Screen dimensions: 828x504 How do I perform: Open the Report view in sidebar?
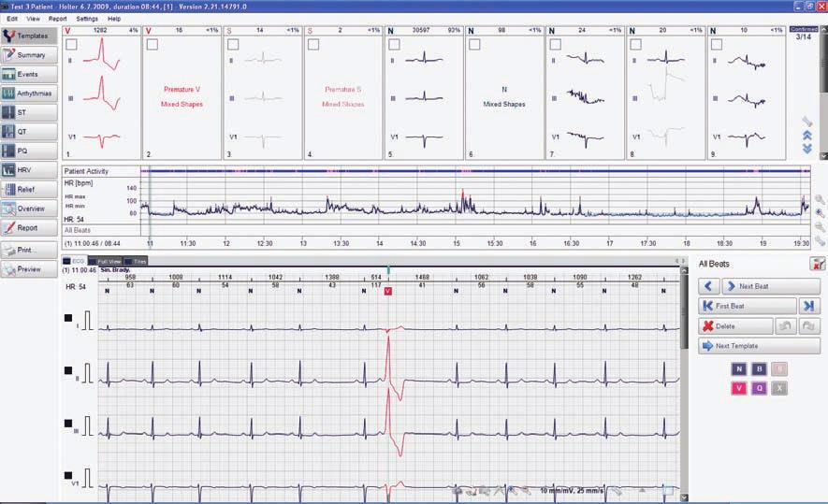(29, 228)
